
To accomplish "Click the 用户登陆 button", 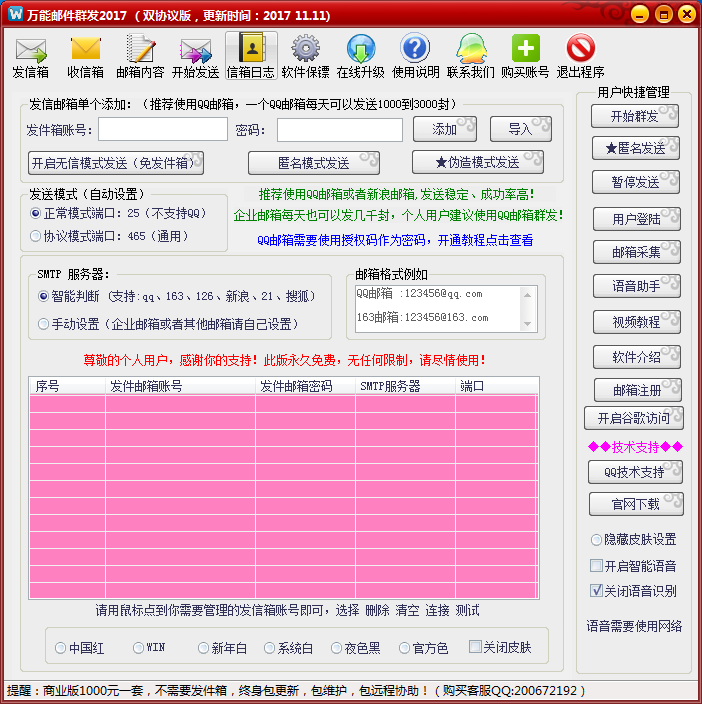I will 636,219.
